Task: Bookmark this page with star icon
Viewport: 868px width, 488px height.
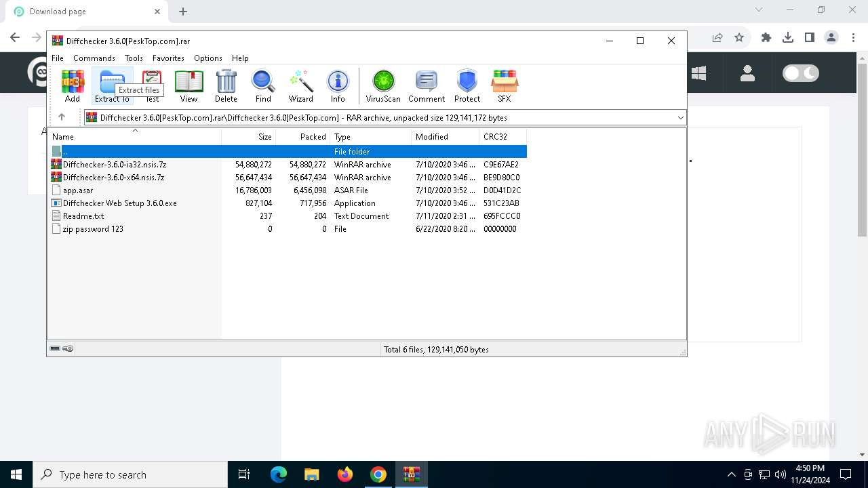Action: (739, 37)
